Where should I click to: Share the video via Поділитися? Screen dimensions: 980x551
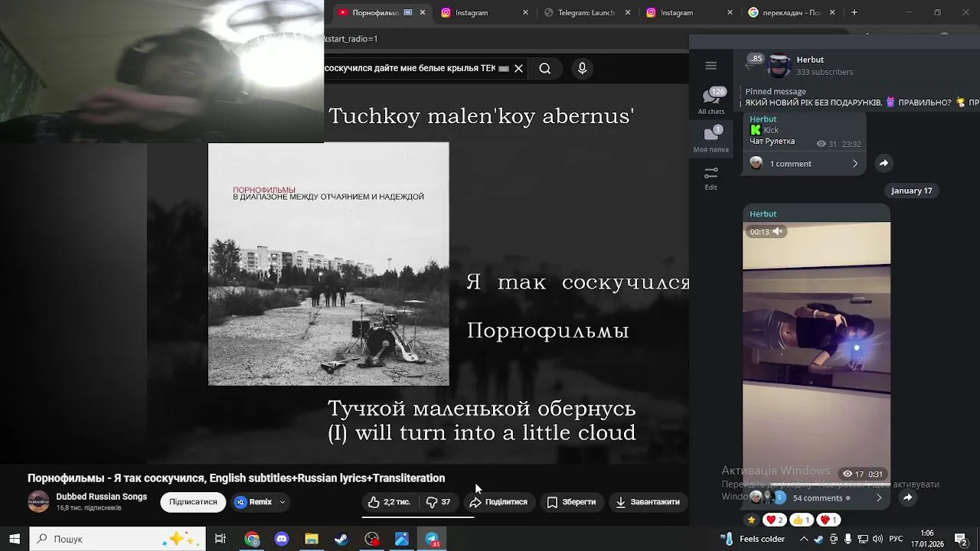(498, 502)
